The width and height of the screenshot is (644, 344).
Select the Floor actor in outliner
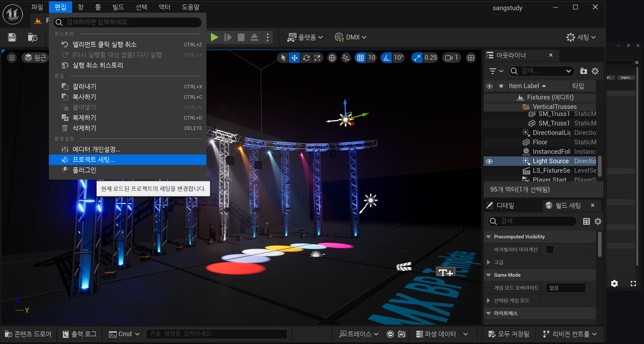click(x=540, y=142)
